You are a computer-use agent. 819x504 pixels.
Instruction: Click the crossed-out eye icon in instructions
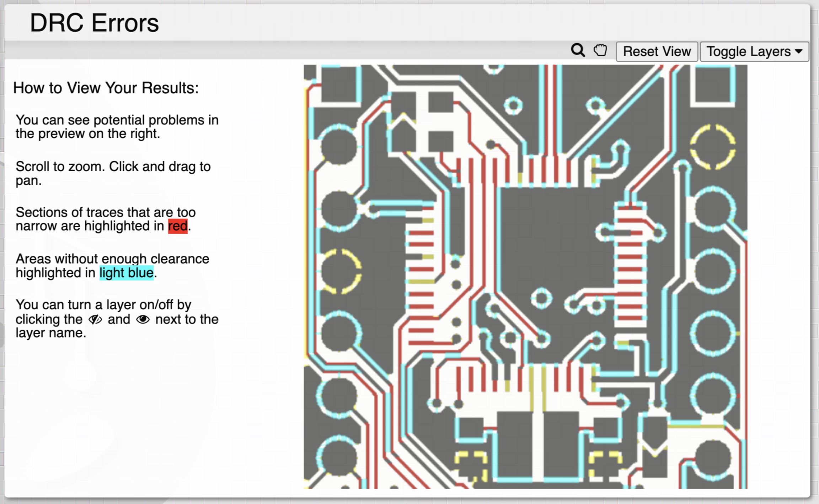pyautogui.click(x=95, y=319)
